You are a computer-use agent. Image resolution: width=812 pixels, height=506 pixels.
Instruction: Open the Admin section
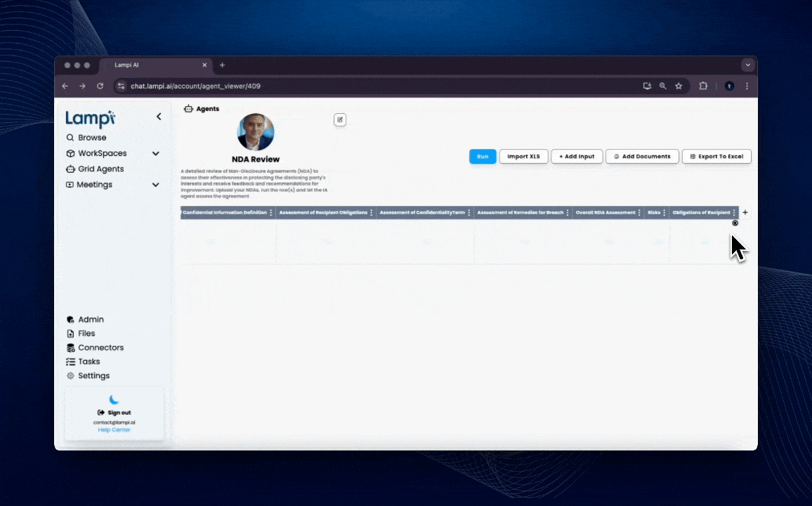[x=85, y=320]
